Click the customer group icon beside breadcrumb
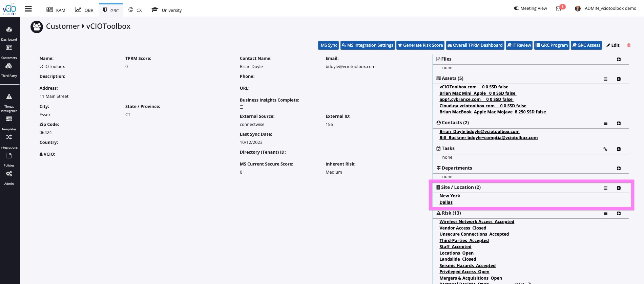The height and width of the screenshot is (284, 644). (37, 27)
